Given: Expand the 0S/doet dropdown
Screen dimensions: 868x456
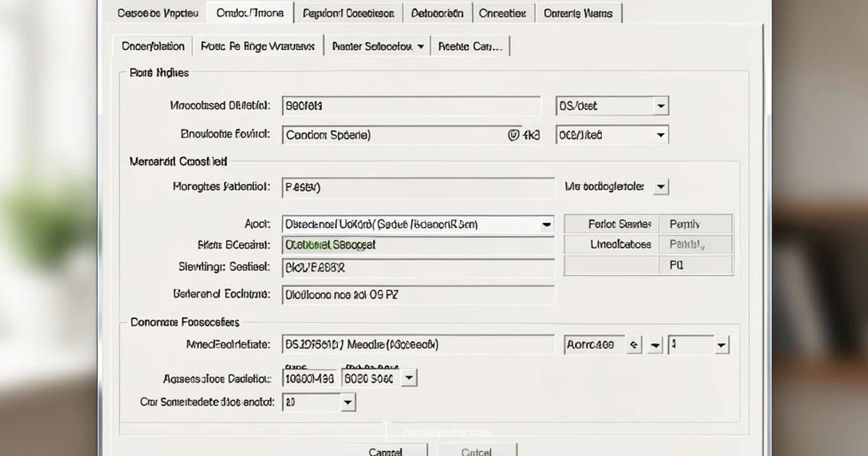Looking at the screenshot, I should pyautogui.click(x=660, y=106).
